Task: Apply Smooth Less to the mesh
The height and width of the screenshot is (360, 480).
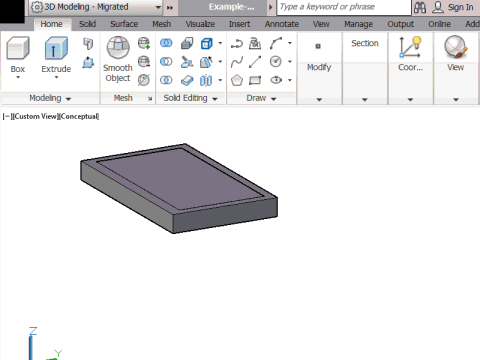Action: tap(144, 62)
